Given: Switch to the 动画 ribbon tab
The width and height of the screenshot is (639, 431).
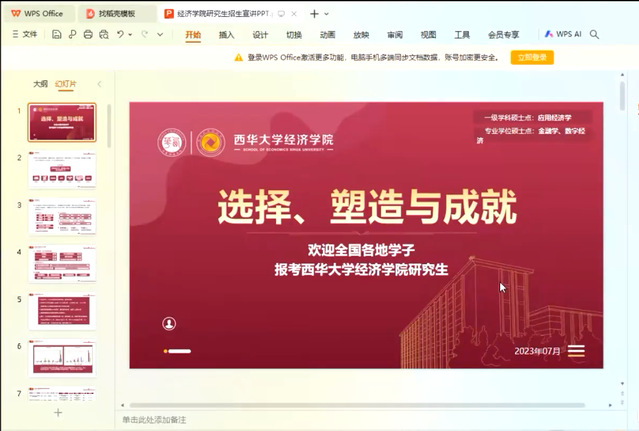Looking at the screenshot, I should (x=327, y=34).
